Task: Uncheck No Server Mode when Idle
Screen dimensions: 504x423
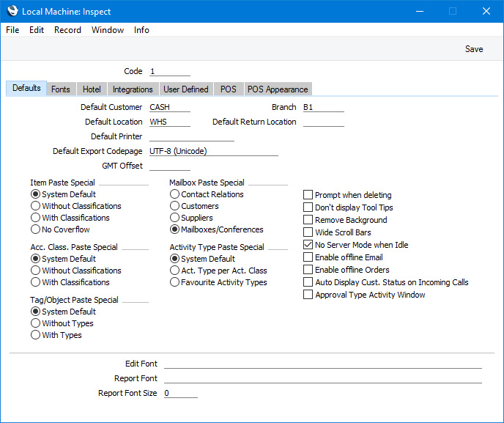Action: point(308,245)
